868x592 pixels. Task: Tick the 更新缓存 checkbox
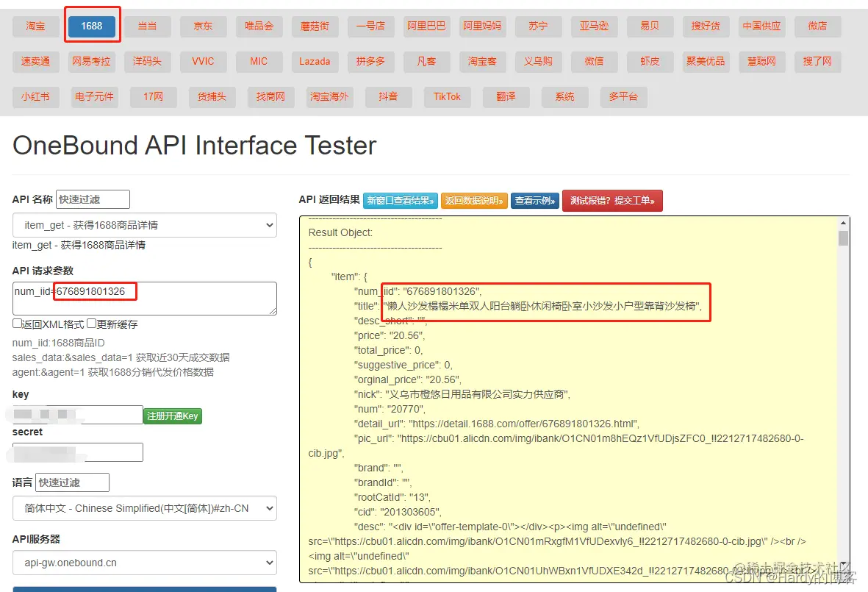[x=91, y=324]
